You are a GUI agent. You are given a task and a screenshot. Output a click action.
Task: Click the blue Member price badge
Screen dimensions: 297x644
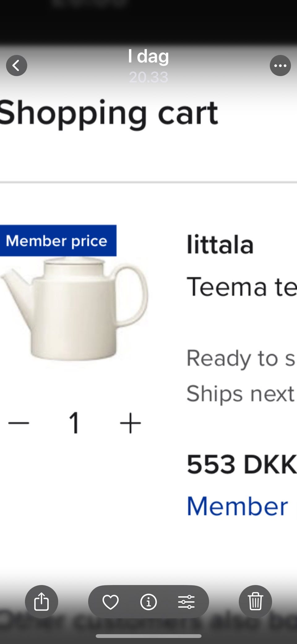pyautogui.click(x=57, y=241)
